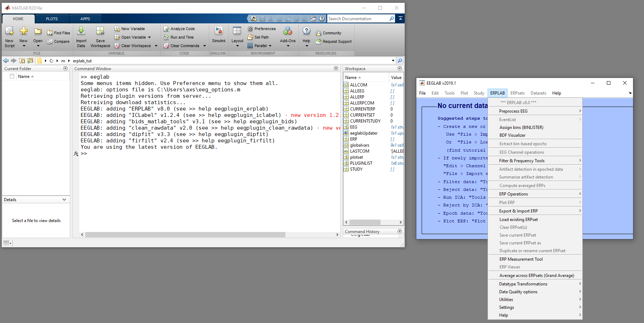
Task: Open the File menu in EEGLAB
Action: click(x=422, y=93)
